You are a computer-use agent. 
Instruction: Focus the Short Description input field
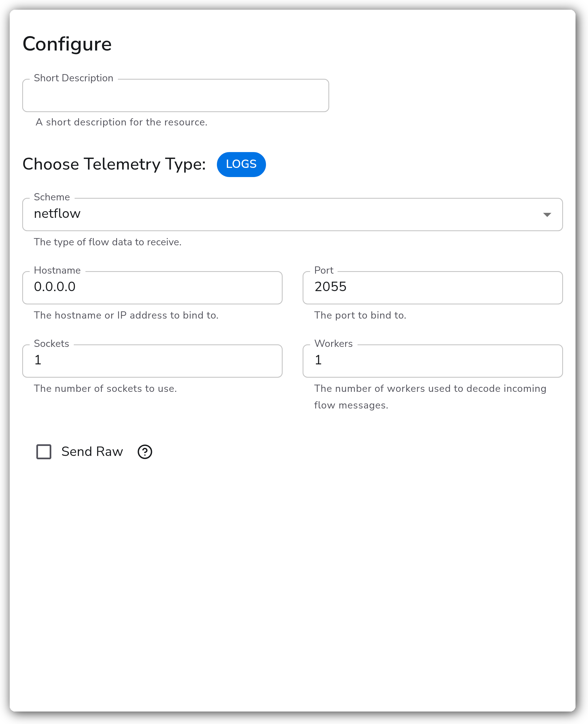tap(176, 95)
